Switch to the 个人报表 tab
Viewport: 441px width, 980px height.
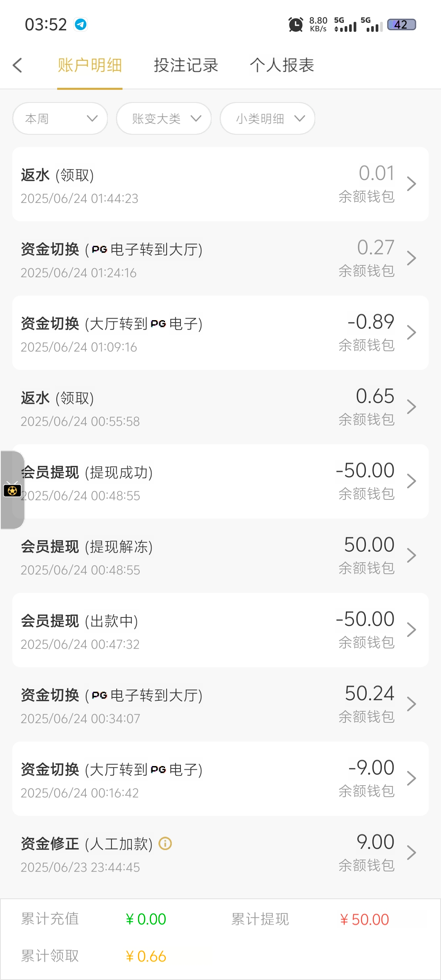coord(282,65)
